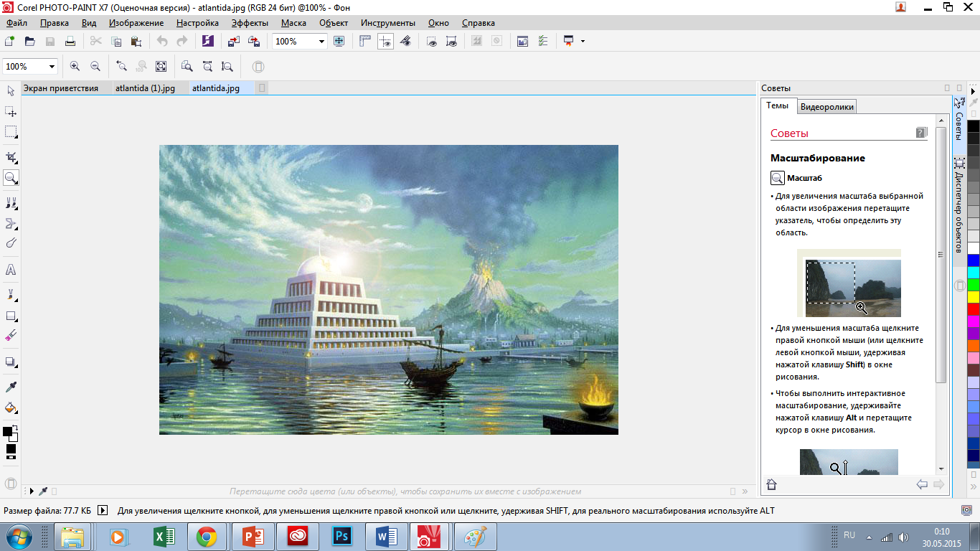980x551 pixels.
Task: Click the foreground color black swatch
Action: point(8,431)
